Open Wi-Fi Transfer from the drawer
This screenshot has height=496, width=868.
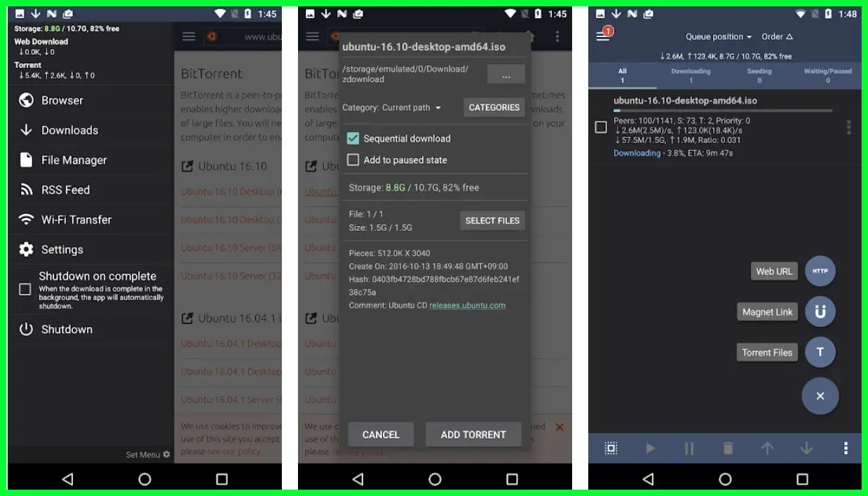click(91, 220)
